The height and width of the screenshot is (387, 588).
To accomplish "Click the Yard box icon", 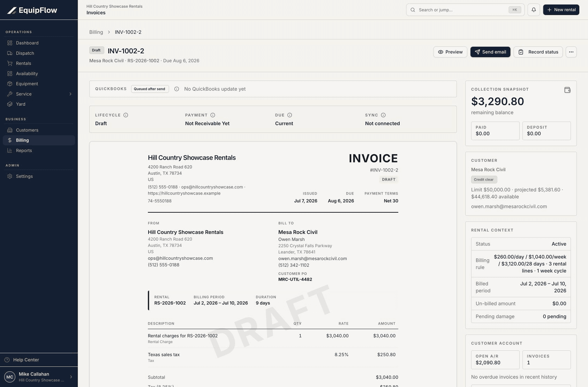I will click(10, 104).
